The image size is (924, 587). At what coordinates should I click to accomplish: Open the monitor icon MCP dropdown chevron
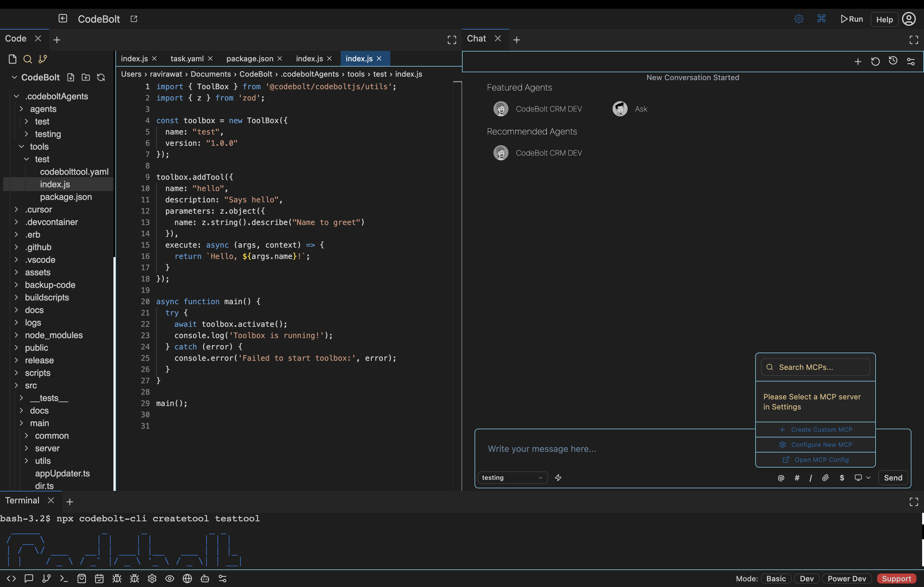point(868,478)
